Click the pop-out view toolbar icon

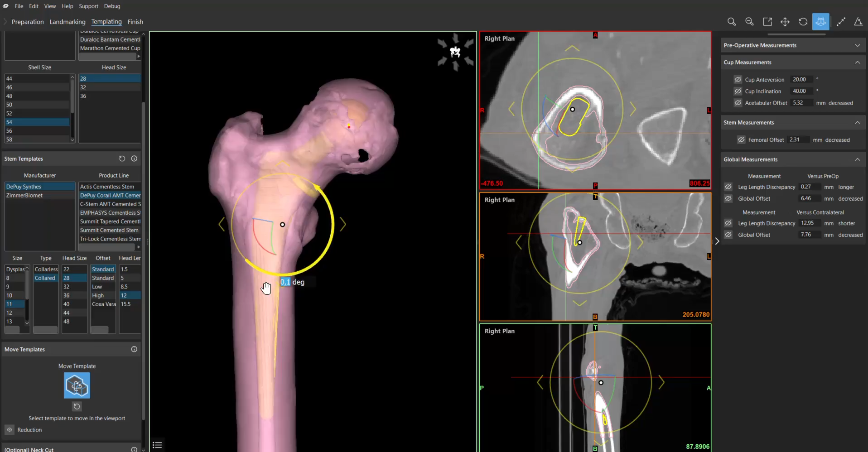click(767, 22)
